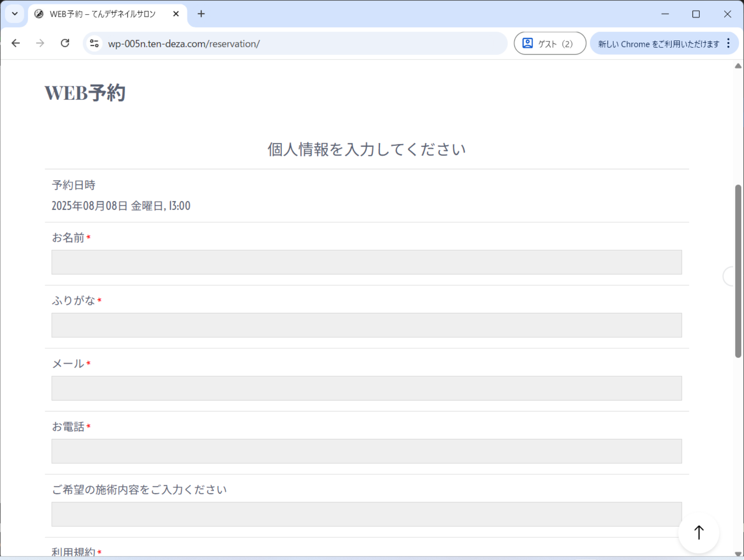This screenshot has width=744, height=560.
Task: Click the vertical scrollbar thumb
Action: tap(738, 271)
